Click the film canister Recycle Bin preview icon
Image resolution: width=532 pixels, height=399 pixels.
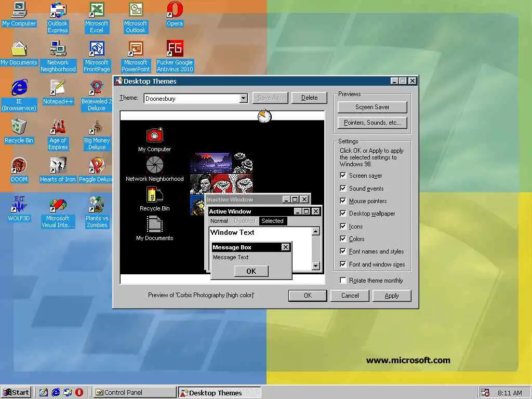tap(155, 195)
